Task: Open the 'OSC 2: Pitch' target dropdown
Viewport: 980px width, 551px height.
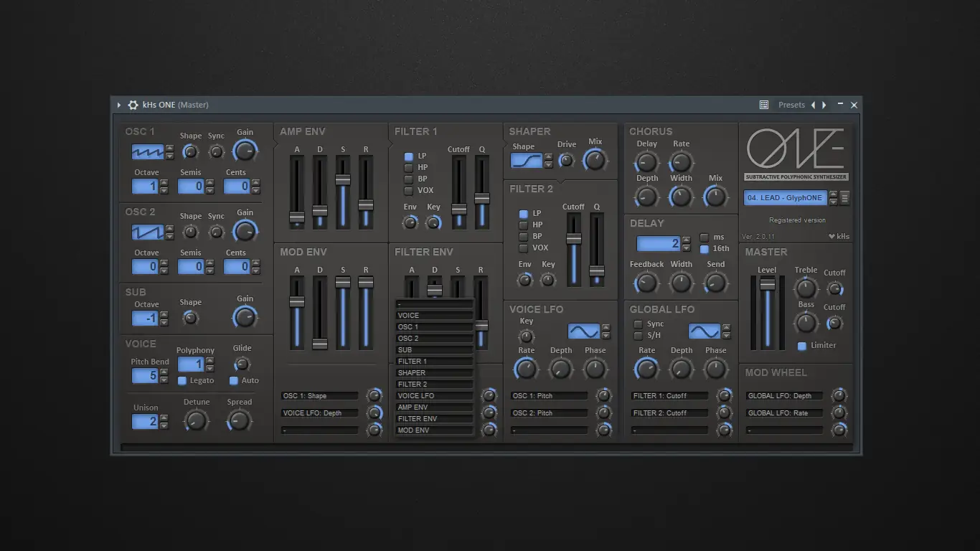Action: [x=550, y=413]
